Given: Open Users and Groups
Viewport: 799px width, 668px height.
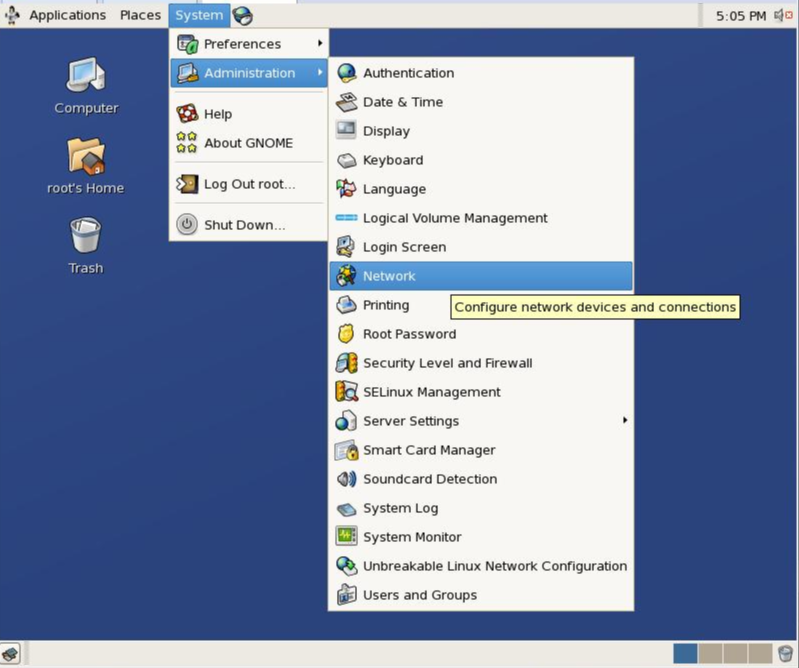Looking at the screenshot, I should (x=481, y=595).
